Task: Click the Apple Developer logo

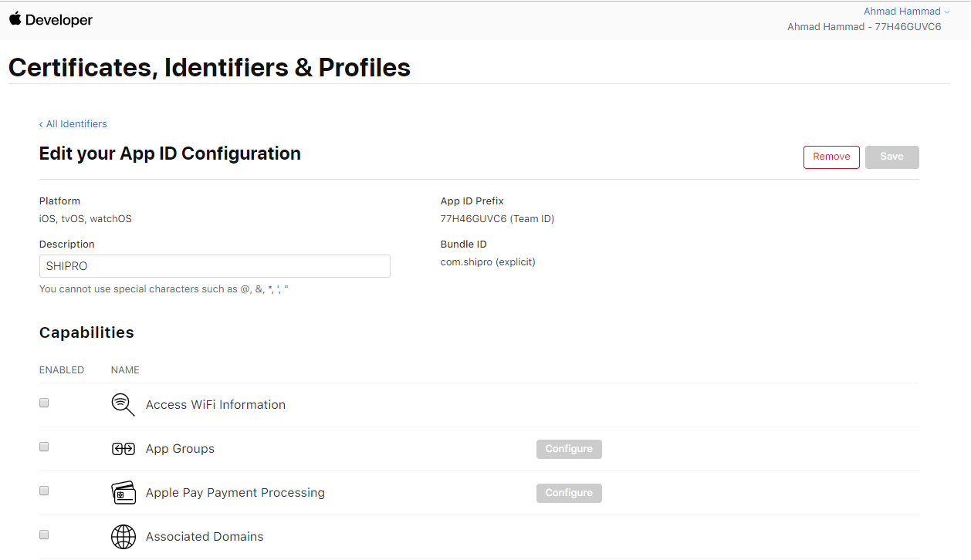Action: click(x=51, y=20)
